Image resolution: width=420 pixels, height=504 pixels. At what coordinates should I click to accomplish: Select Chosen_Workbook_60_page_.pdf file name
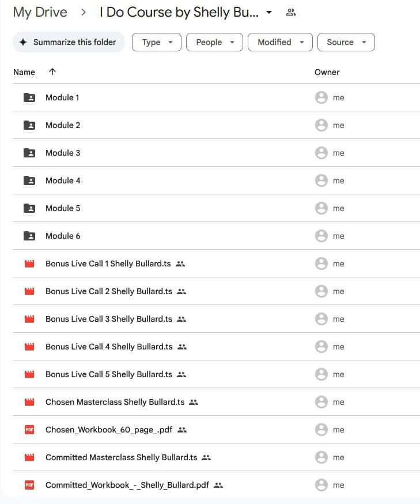[109, 430]
